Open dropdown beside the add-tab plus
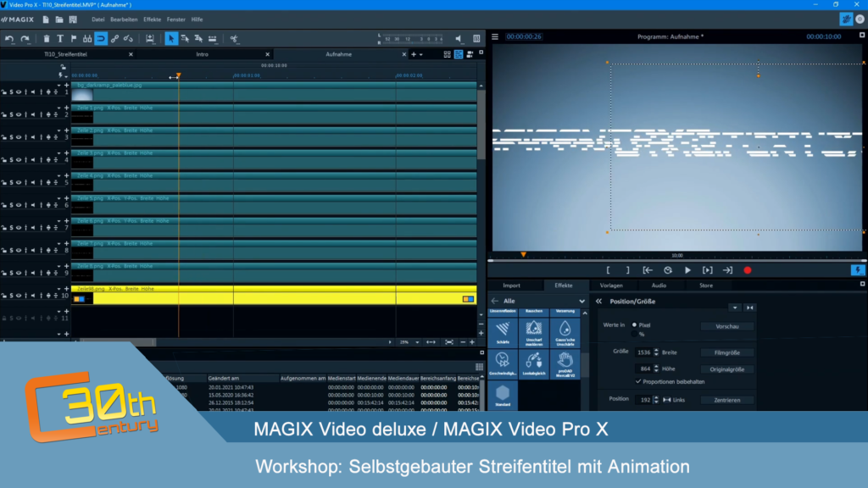Viewport: 868px width, 488px height. (x=420, y=55)
